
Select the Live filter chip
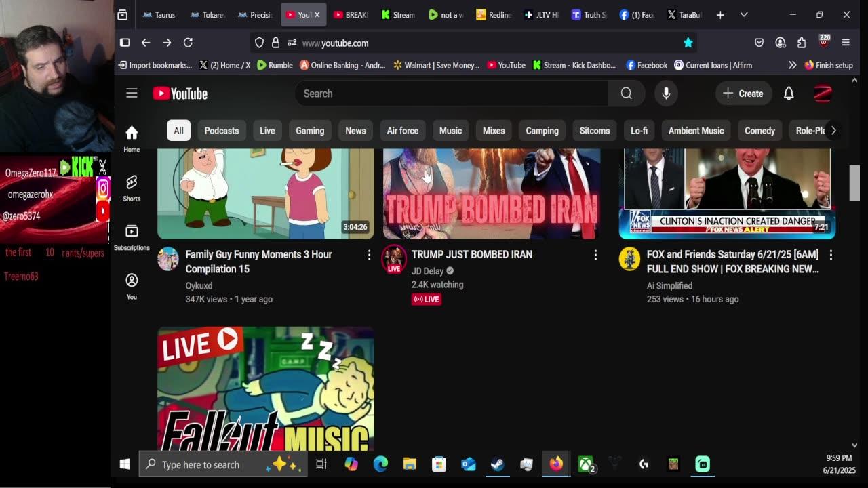(267, 130)
